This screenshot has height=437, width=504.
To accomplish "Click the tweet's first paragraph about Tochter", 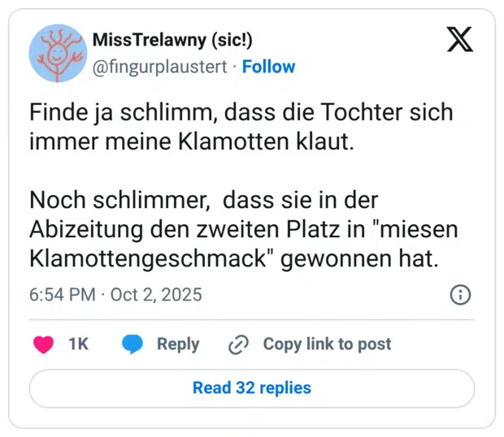I will pyautogui.click(x=241, y=128).
